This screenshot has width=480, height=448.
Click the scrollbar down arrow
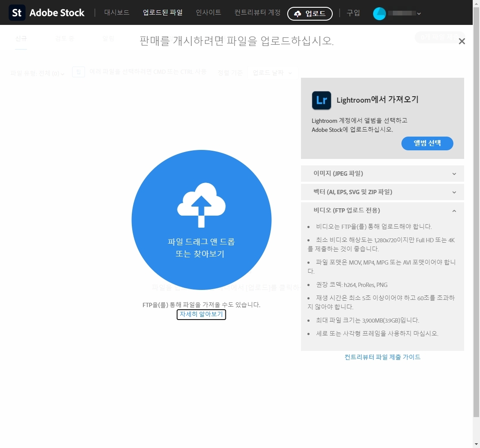click(476, 444)
